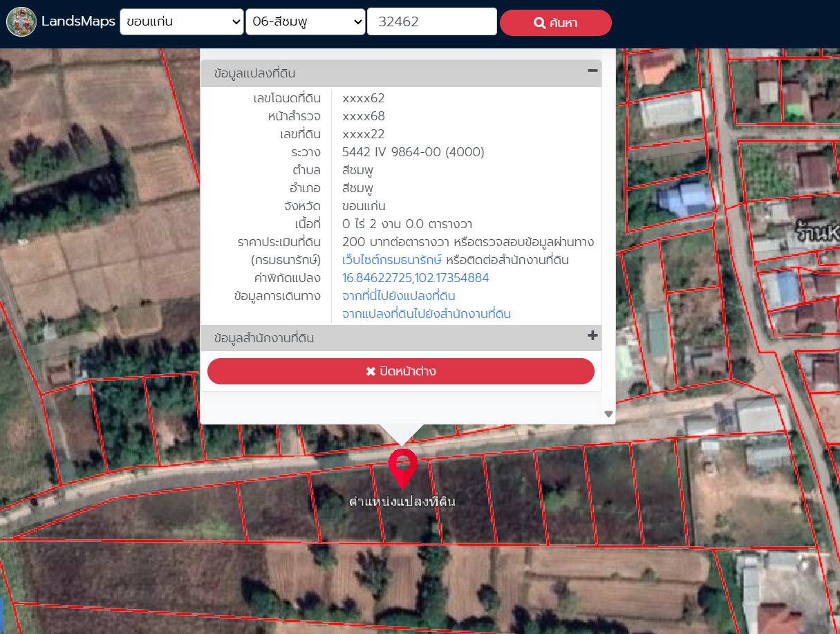Screen dimensions: 840x634
Task: Open the เว็บไซต์กรมธนารักษ์ link
Action: (x=391, y=260)
